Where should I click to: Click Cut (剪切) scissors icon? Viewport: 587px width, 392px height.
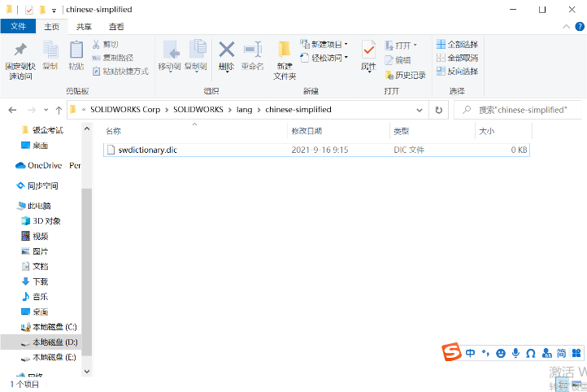[96, 45]
